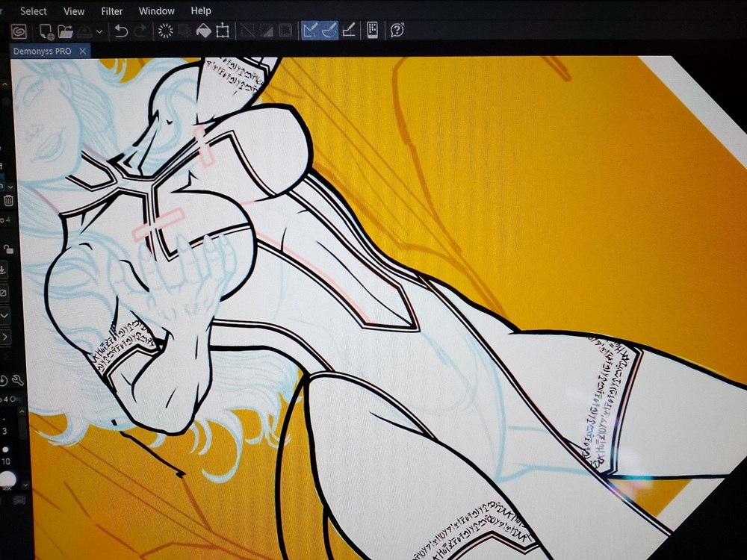Click the Scale/Rotate transform icon
Screen dimensions: 747x560
223,31
